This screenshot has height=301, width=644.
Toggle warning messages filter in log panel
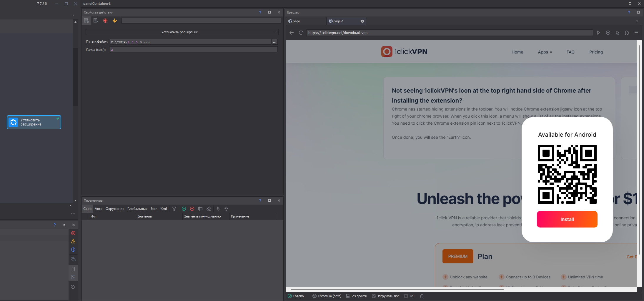coord(73,241)
